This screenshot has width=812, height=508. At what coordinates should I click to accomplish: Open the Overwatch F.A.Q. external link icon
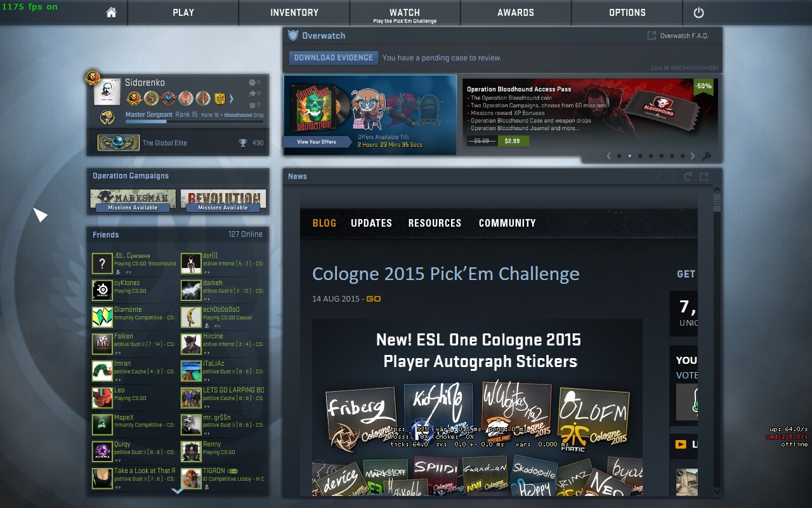(652, 36)
